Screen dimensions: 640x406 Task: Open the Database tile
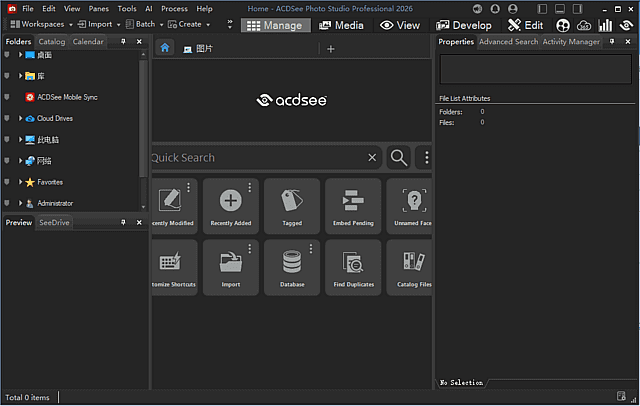tap(292, 266)
